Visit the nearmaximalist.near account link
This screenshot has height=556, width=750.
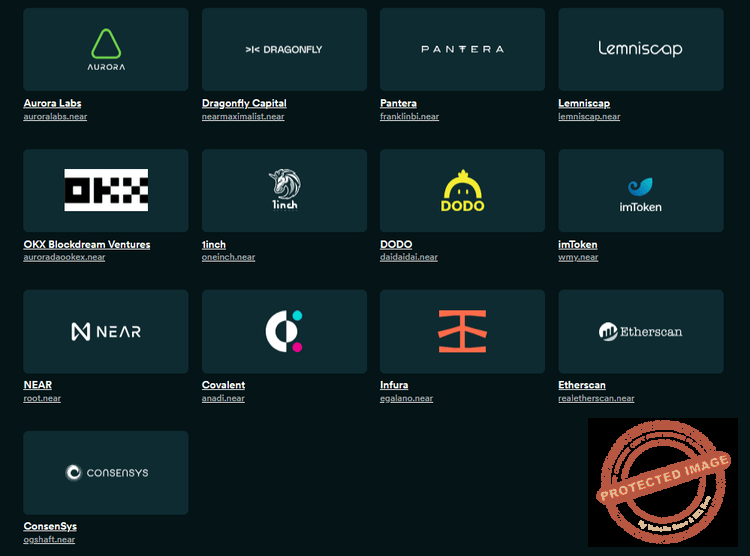(x=243, y=116)
